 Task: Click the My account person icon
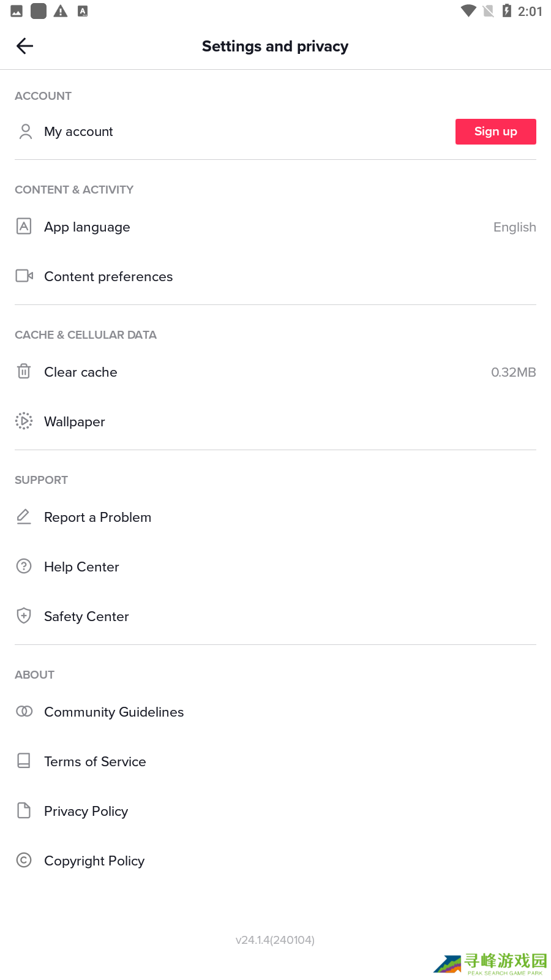(x=25, y=132)
